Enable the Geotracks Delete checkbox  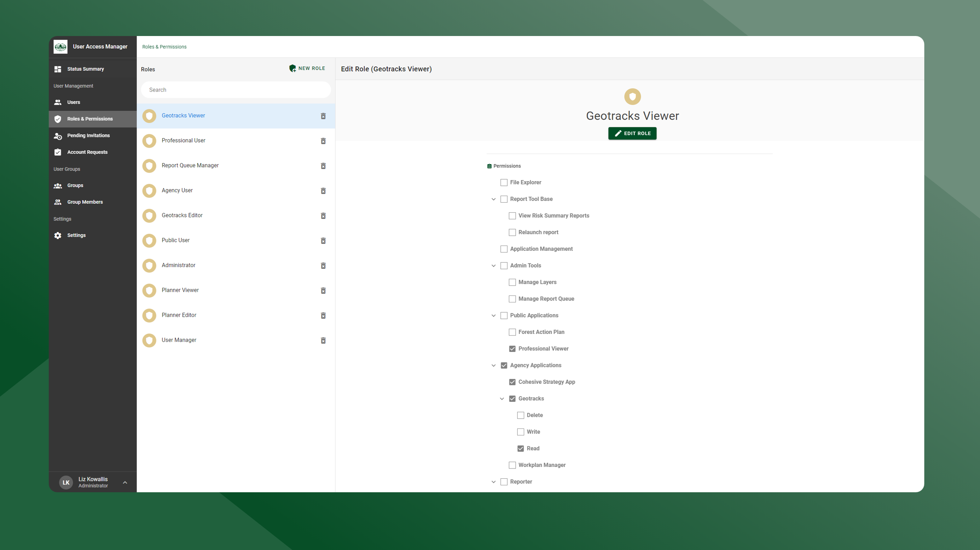tap(521, 415)
